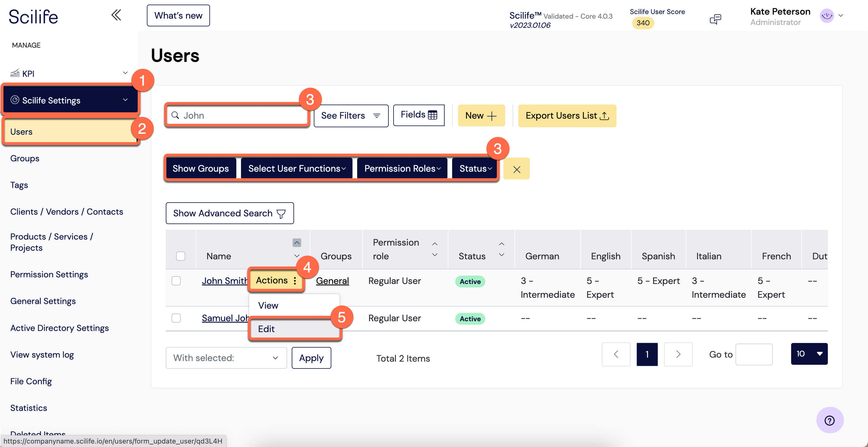The image size is (868, 447).
Task: Open the With selected bulk action dropdown
Action: (226, 358)
